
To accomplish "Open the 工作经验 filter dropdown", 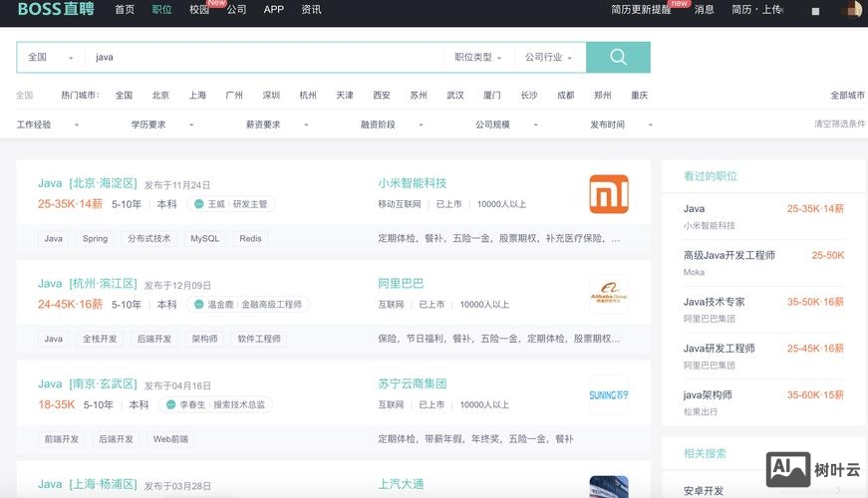I will click(x=48, y=124).
